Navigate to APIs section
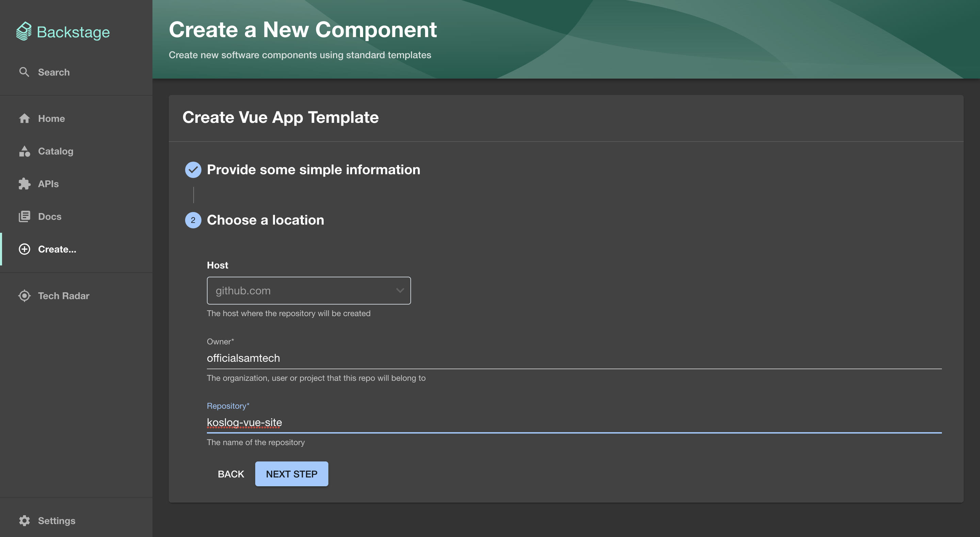The height and width of the screenshot is (537, 980). pyautogui.click(x=48, y=184)
